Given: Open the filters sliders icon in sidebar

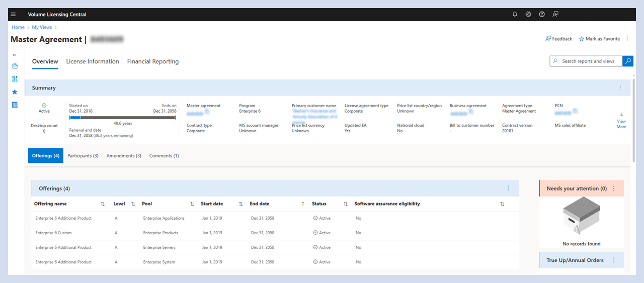Looking at the screenshot, I should [15, 79].
